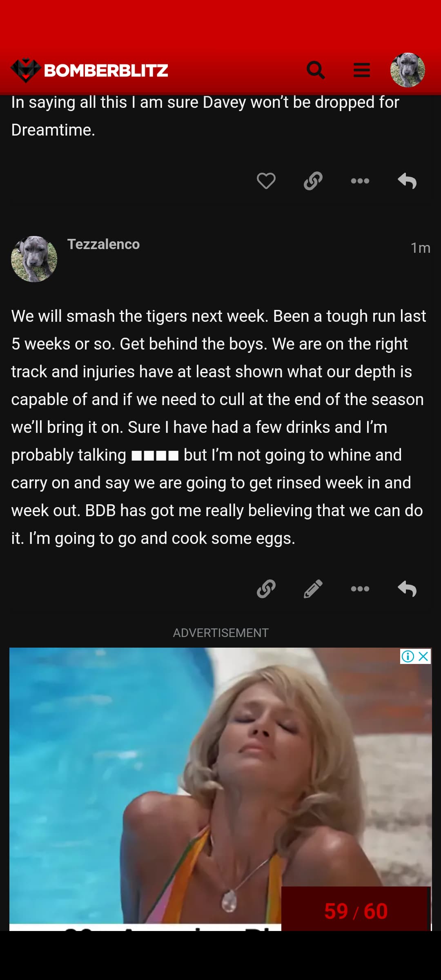Open the search magnifier icon
The width and height of the screenshot is (441, 980).
pos(316,70)
